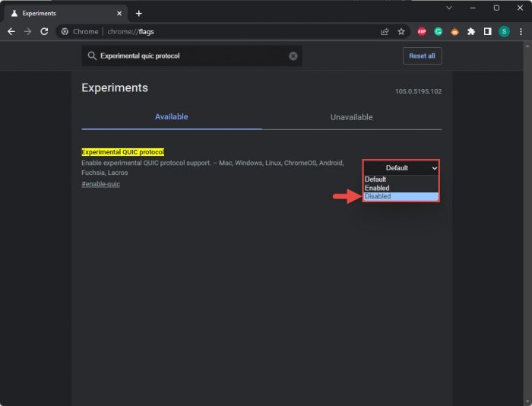Select the Experiments browser tab
Image resolution: width=532 pixels, height=406 pixels.
coord(66,14)
